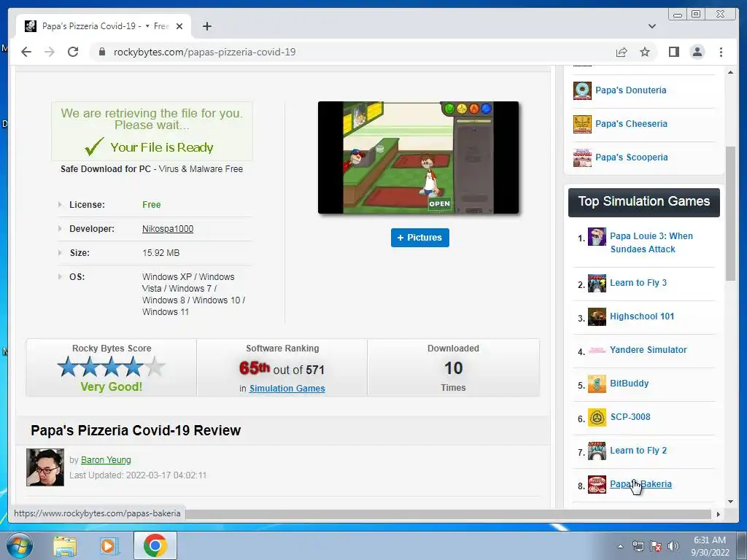Bookmark this page with the star icon
The height and width of the screenshot is (560, 747).
point(645,52)
